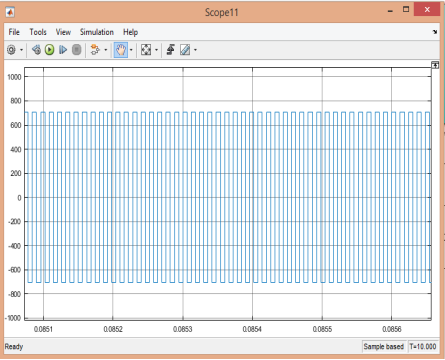
Task: Click the dock arrow at menu bar right
Action: (435, 32)
